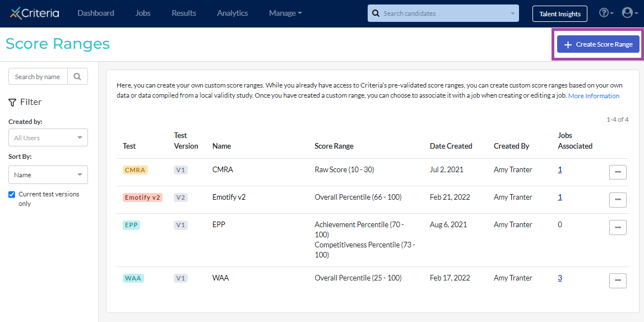Select 'Overall Percentile (66 - 100)' cell
Image resolution: width=644 pixels, height=322 pixels.
(x=358, y=197)
